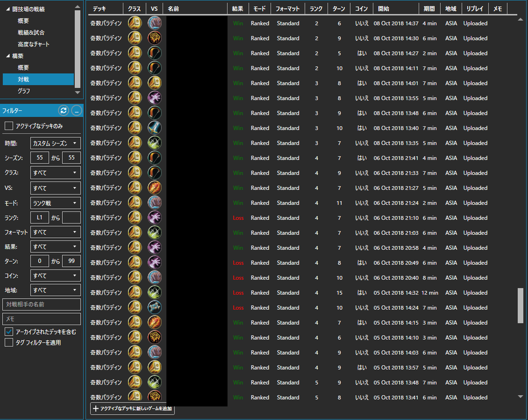Click Warlock opponent icon in 06 Oct 20:49 loss row
Viewport: 528px width, 420px height.
point(155,263)
